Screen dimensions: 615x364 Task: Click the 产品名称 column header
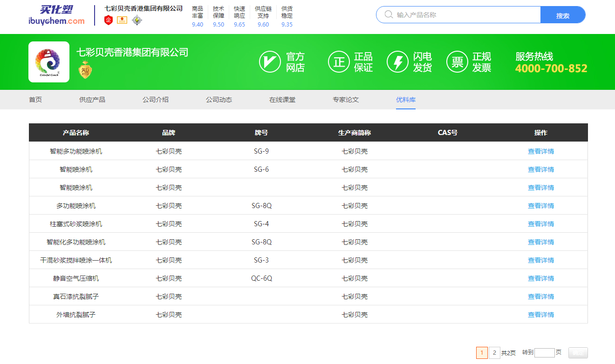click(x=76, y=133)
